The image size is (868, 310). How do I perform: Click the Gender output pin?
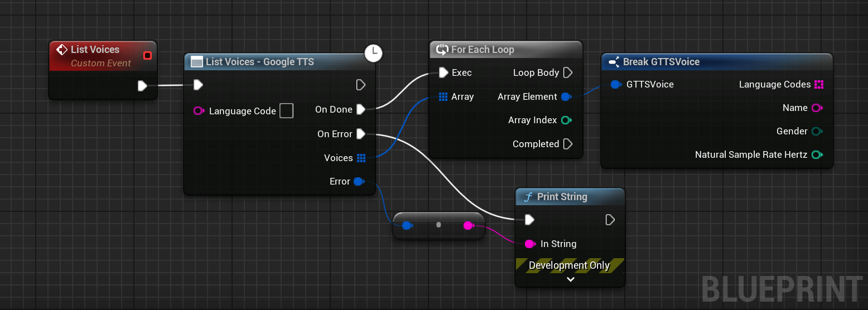(817, 131)
